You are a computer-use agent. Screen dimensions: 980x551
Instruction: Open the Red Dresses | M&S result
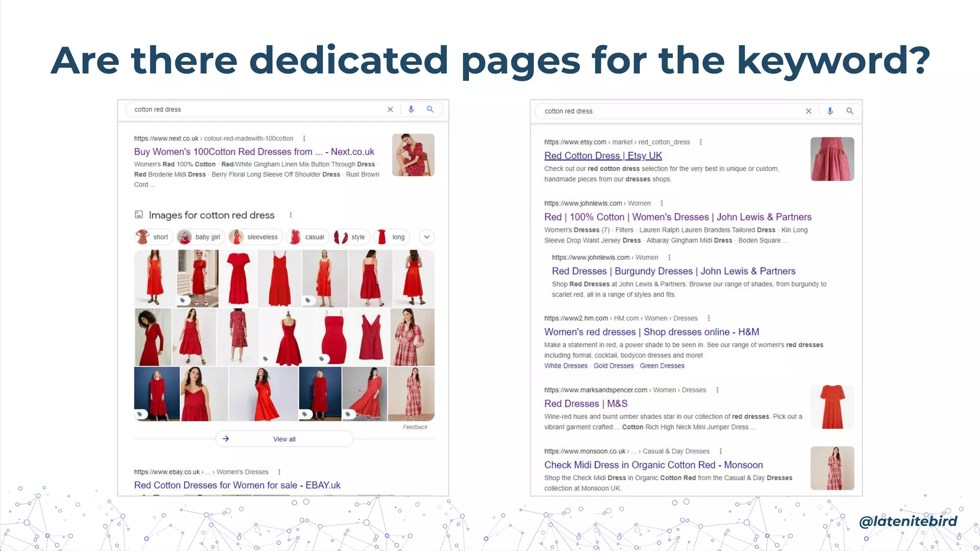coord(586,404)
